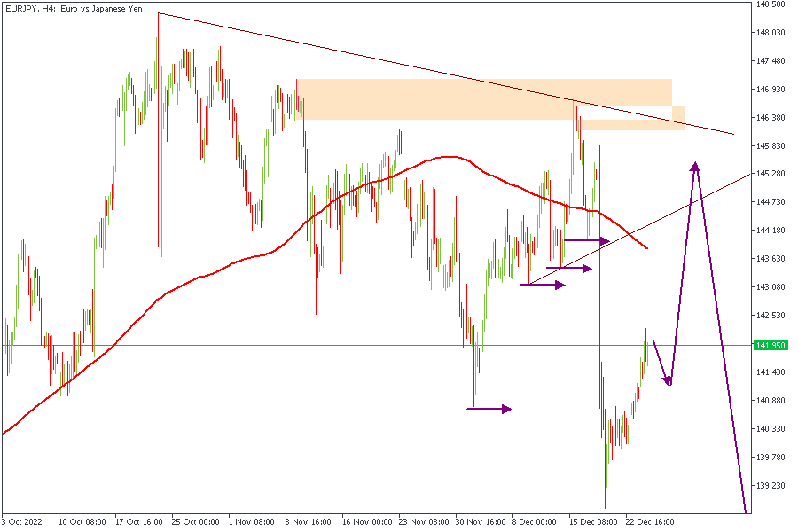This screenshot has width=798, height=532.
Task: Click the 22 Dec 16:00 time label
Action: tap(650, 522)
